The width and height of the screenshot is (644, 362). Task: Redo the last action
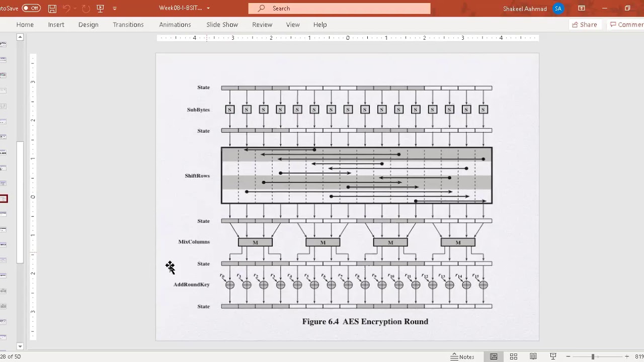point(86,8)
